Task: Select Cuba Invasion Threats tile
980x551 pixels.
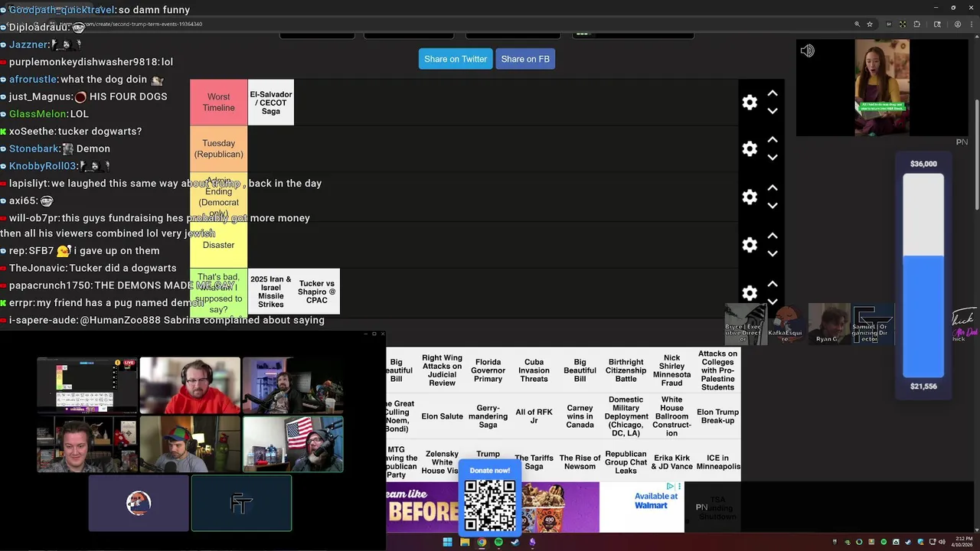Action: coord(534,370)
